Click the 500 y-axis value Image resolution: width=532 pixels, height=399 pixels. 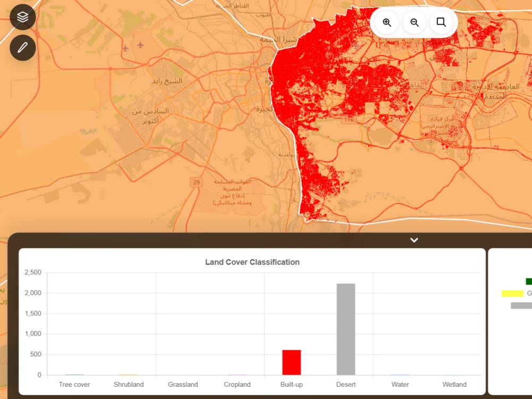click(36, 354)
